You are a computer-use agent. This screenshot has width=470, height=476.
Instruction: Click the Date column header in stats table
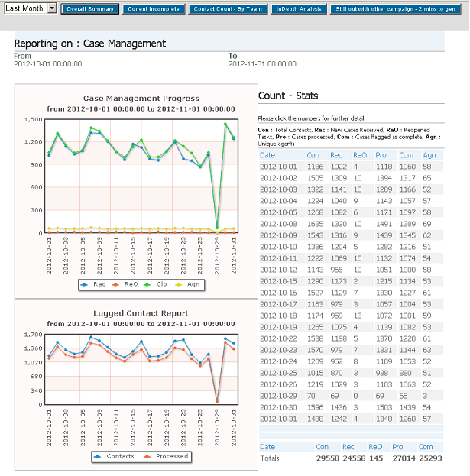tap(267, 154)
